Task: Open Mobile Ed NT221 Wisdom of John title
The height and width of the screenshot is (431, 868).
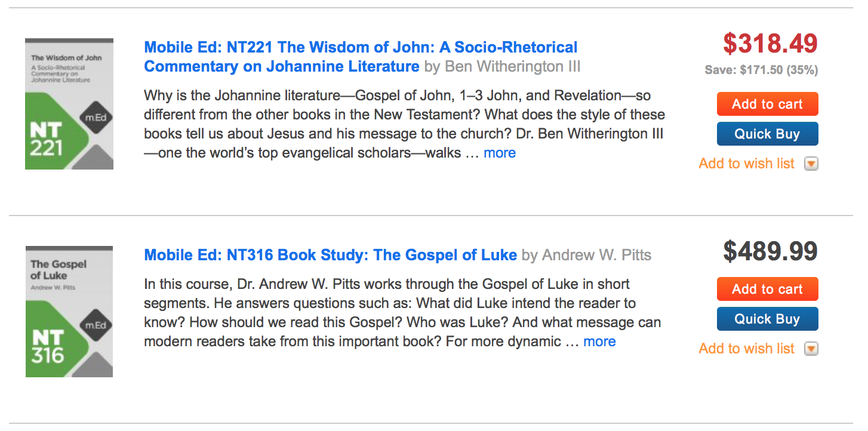Action: coord(361,48)
